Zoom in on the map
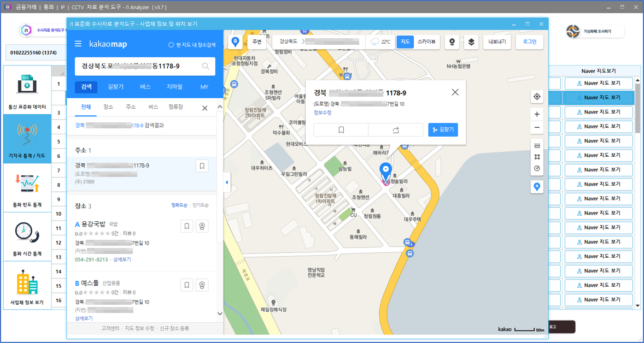Viewport: 644px width, 343px height. tap(537, 114)
